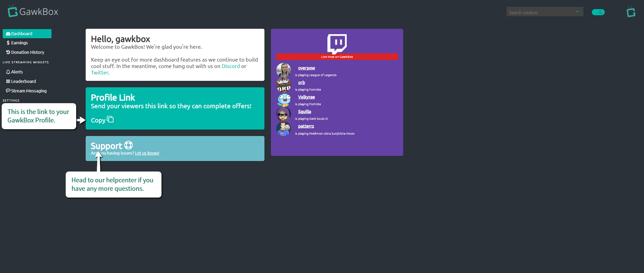Click the dollar sign Earnings icon
The width and height of the screenshot is (644, 273).
pyautogui.click(x=8, y=43)
